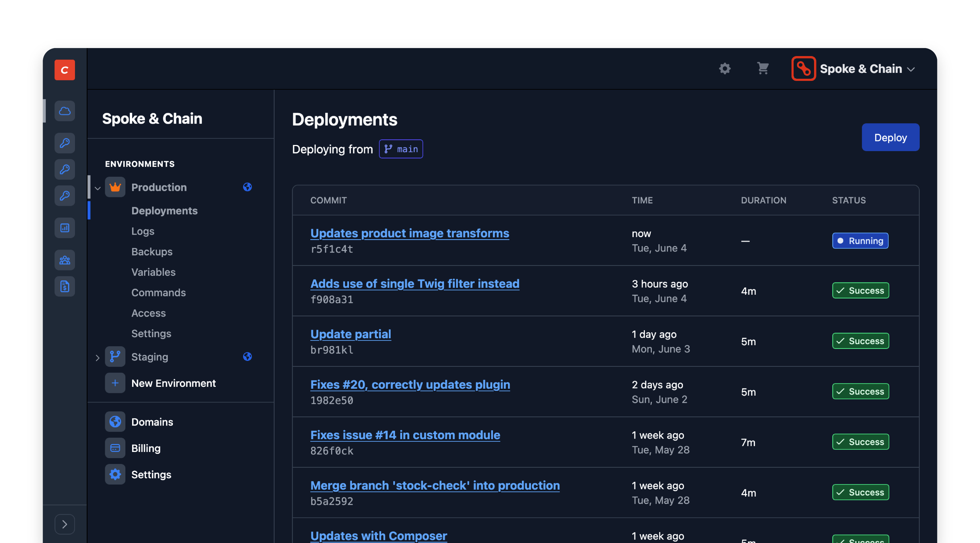Go to Logs under Production
Screen dimensions: 980x543
(x=143, y=231)
